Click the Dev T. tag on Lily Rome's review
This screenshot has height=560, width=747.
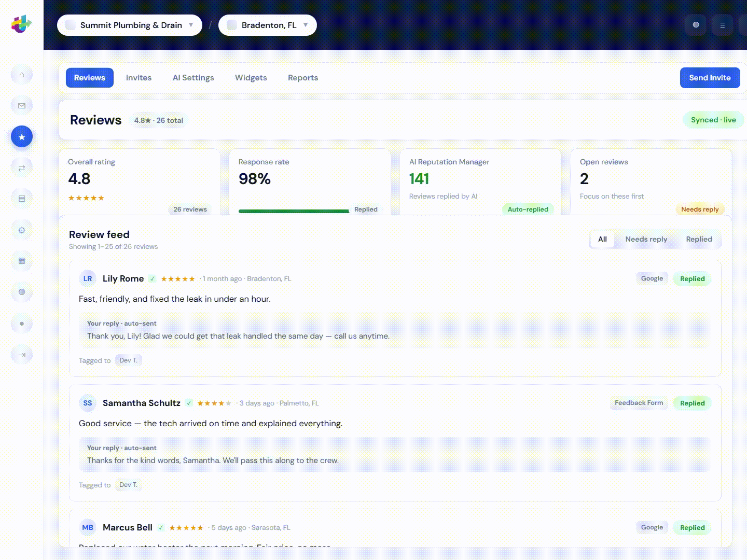click(x=128, y=360)
